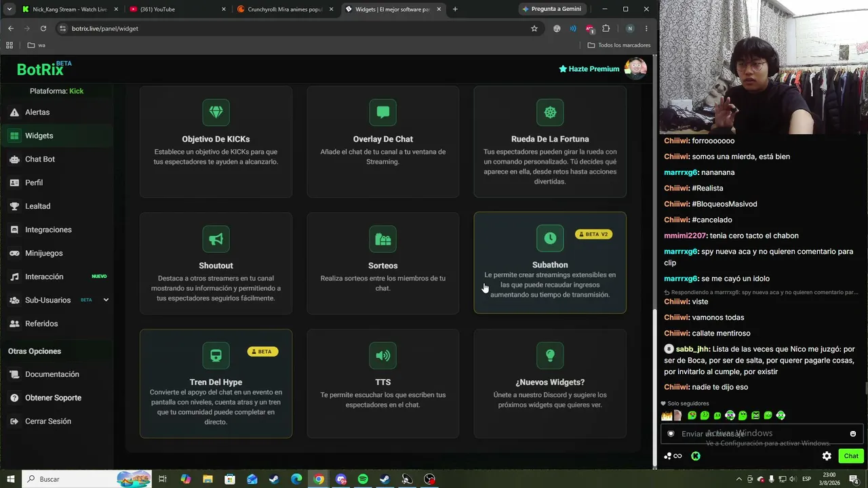Open Chrome's three-dot menu
Screen dimensions: 868x488
coord(646,28)
